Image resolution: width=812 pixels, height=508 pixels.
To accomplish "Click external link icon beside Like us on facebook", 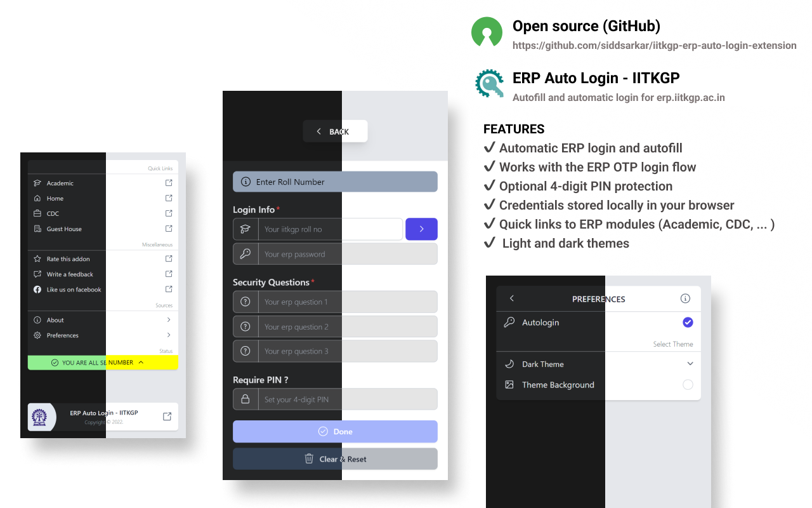I will click(169, 290).
